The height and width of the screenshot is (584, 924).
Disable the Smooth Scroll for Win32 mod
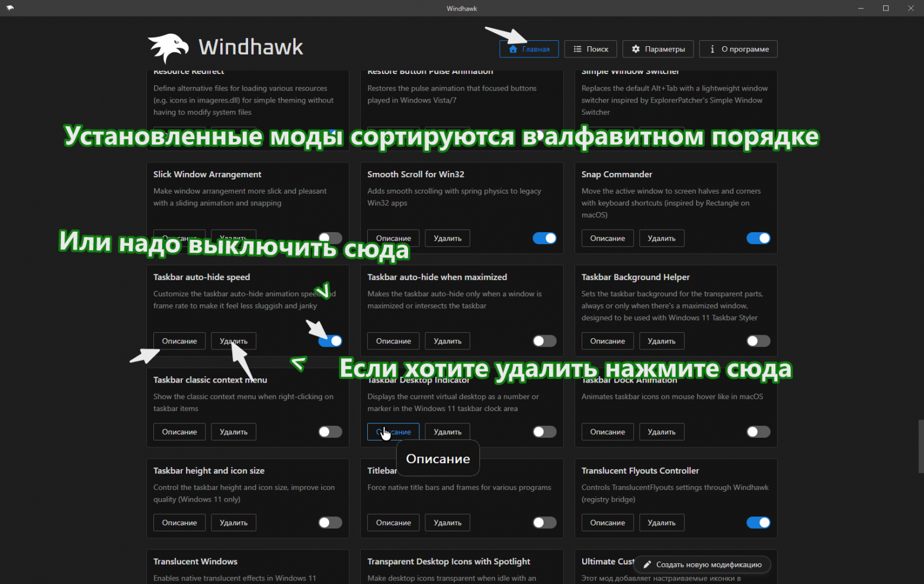click(x=544, y=238)
